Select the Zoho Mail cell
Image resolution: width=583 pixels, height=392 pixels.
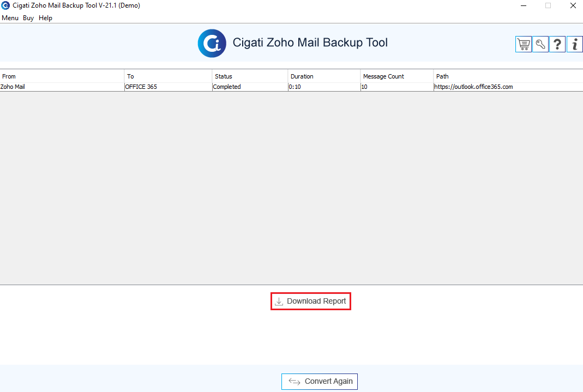[x=62, y=87]
